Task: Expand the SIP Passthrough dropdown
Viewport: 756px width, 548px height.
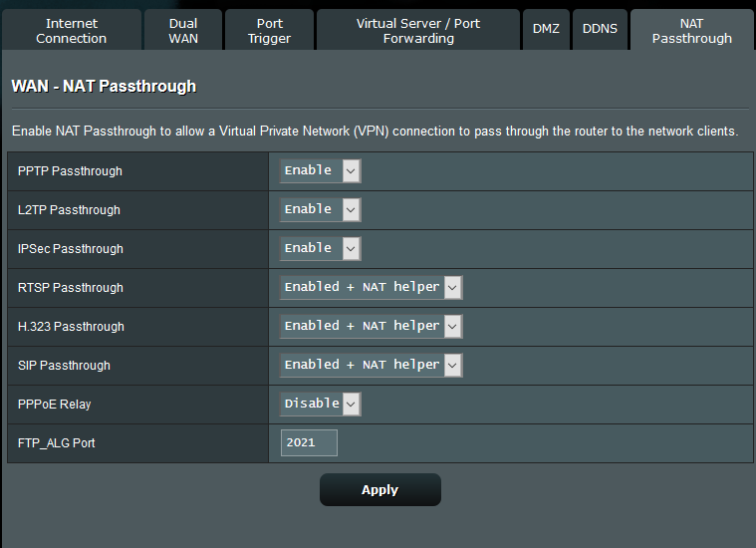Action: [x=371, y=365]
